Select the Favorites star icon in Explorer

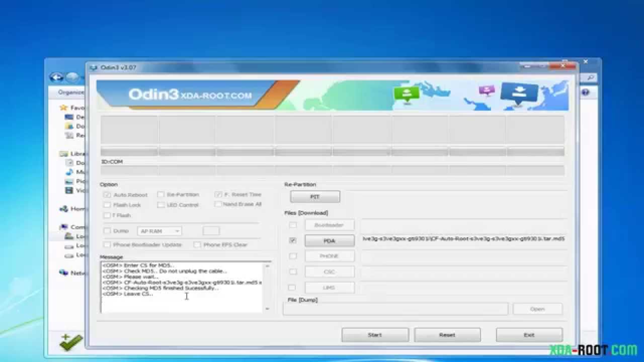point(63,108)
